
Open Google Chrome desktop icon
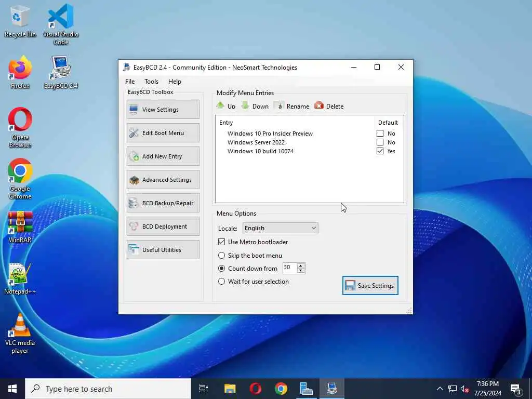[20, 179]
